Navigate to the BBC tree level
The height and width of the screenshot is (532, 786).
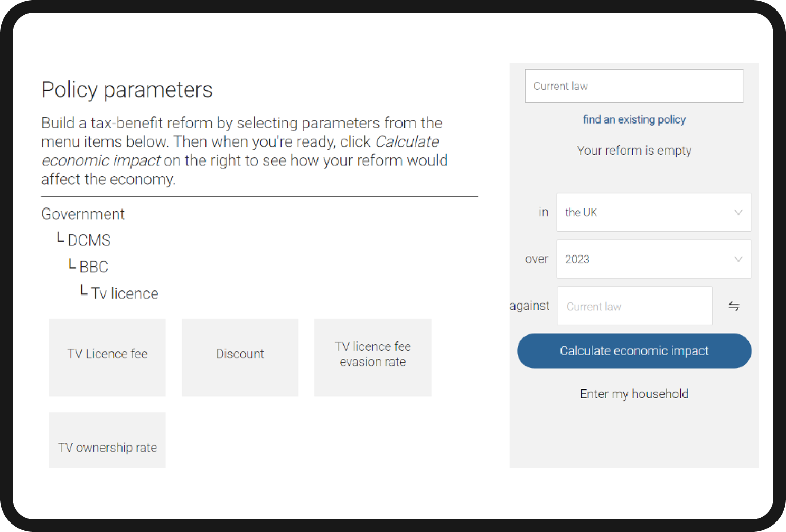[x=93, y=267]
